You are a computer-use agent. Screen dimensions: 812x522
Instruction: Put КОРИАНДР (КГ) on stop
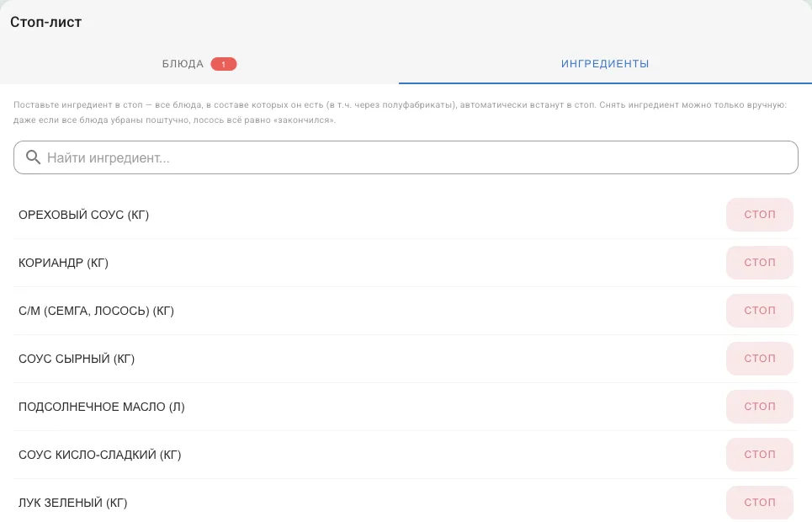click(760, 263)
